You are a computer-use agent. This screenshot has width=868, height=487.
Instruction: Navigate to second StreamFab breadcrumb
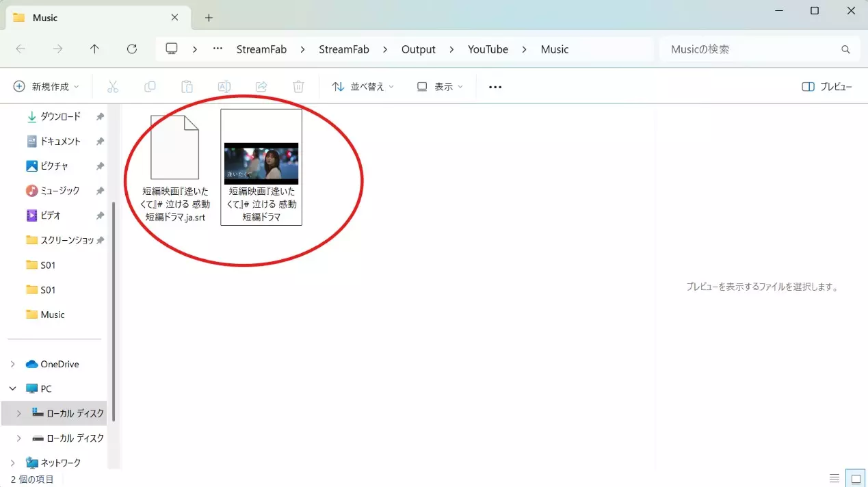coord(344,49)
